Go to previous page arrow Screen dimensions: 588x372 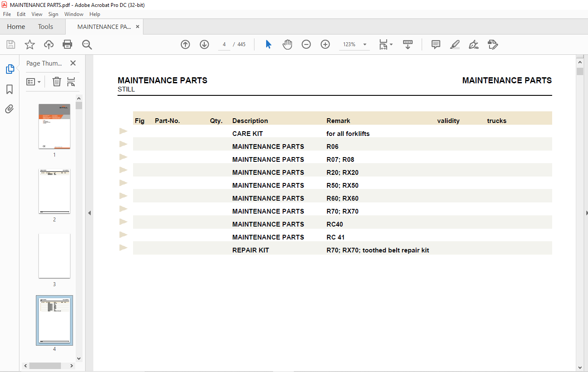[185, 44]
